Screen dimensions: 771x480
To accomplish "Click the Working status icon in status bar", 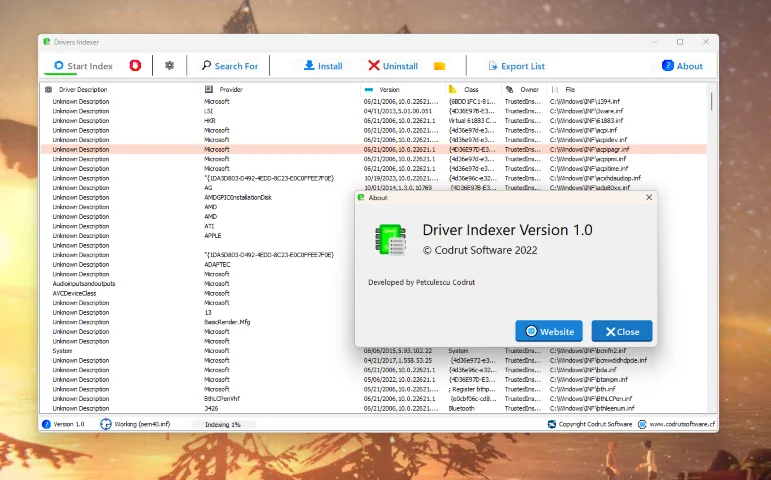I will click(106, 424).
